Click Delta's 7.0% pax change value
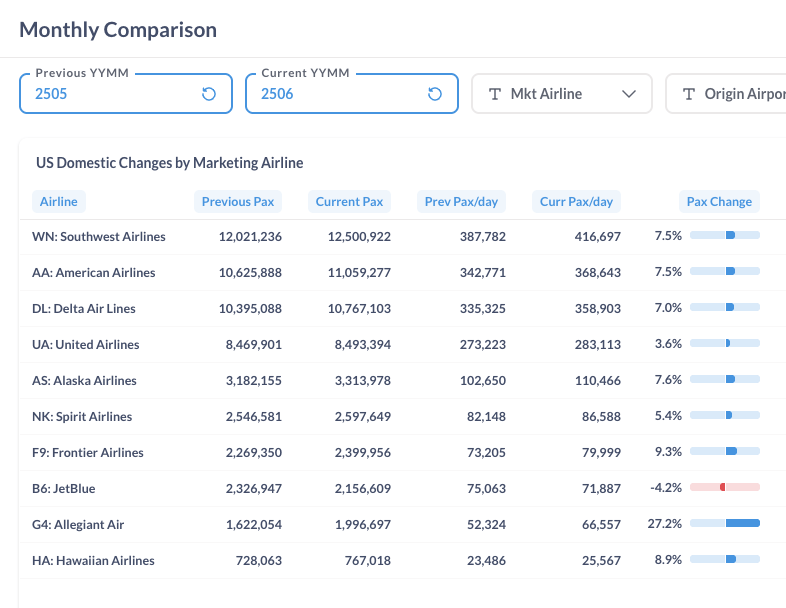Image resolution: width=786 pixels, height=608 pixels. pyautogui.click(x=668, y=308)
